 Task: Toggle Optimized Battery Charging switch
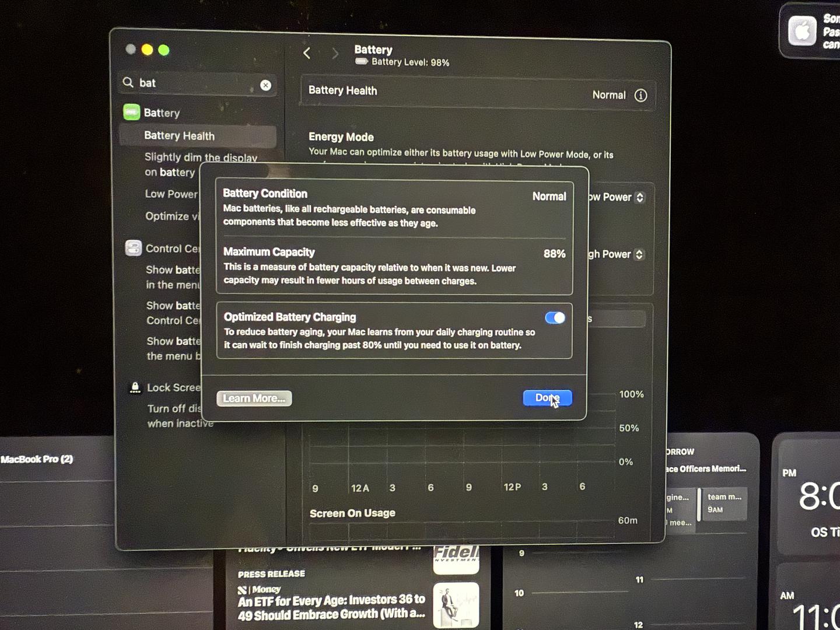[554, 318]
